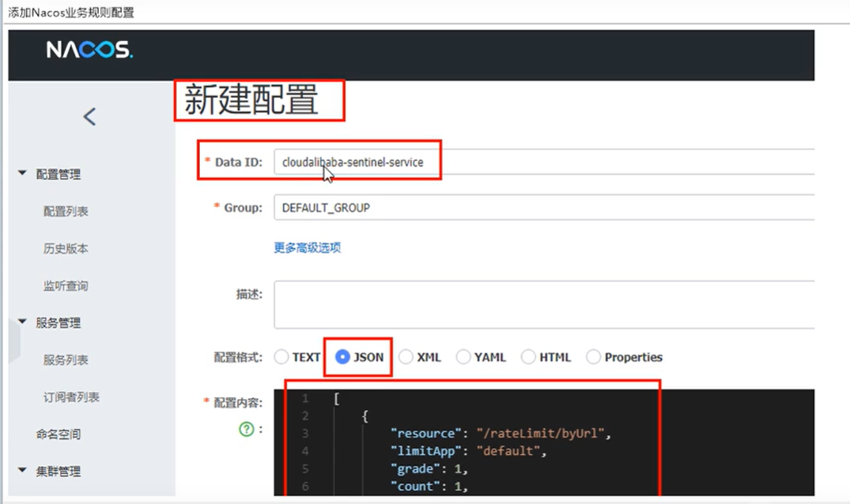The width and height of the screenshot is (850, 504).
Task: Go back using the left chevron arrow
Action: (89, 116)
